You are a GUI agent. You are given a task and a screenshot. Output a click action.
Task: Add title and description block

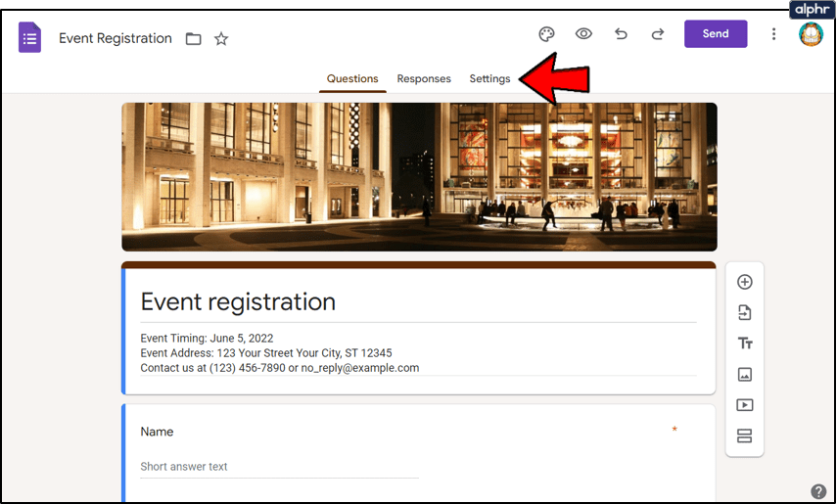pos(745,344)
